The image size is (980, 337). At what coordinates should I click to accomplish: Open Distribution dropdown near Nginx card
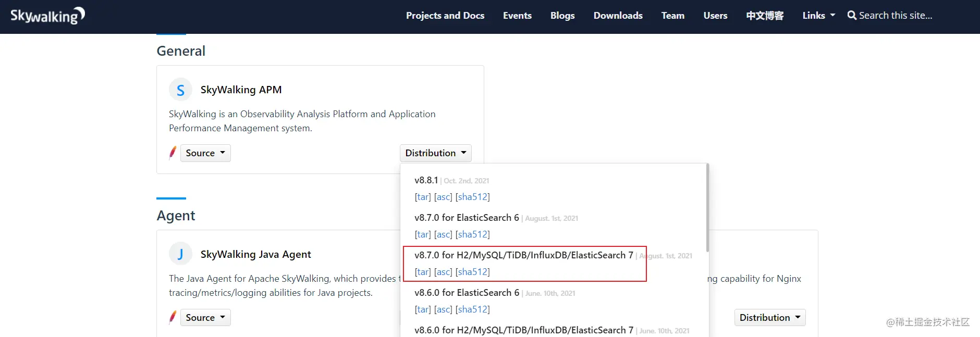[770, 318]
